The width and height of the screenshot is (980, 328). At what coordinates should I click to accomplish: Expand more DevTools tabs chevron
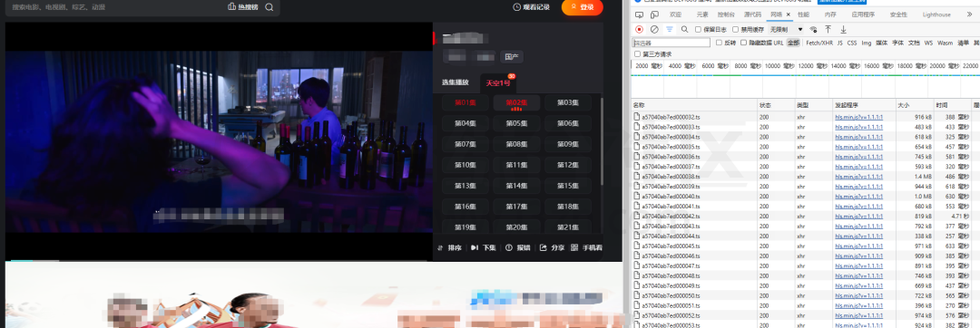[969, 14]
